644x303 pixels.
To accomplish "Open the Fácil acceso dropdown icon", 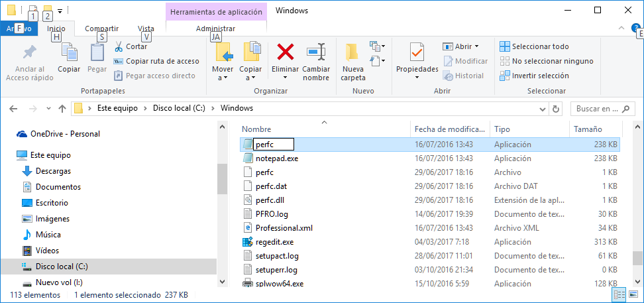I will (378, 61).
